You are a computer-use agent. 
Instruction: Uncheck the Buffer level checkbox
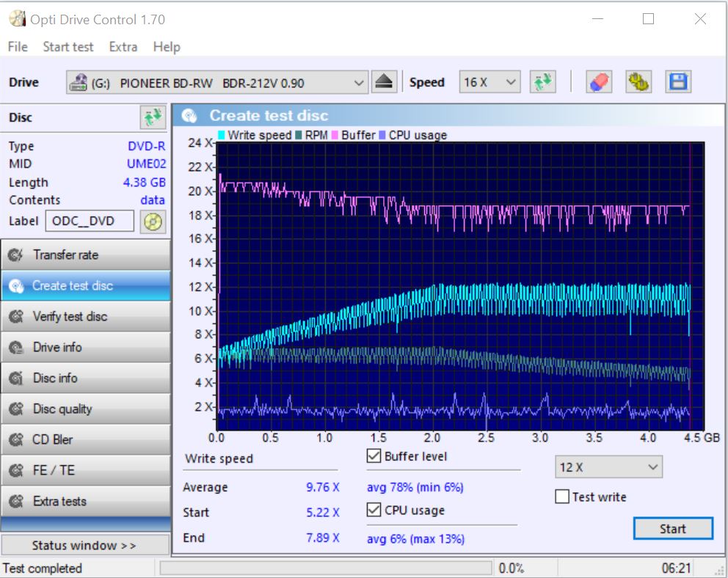point(374,456)
